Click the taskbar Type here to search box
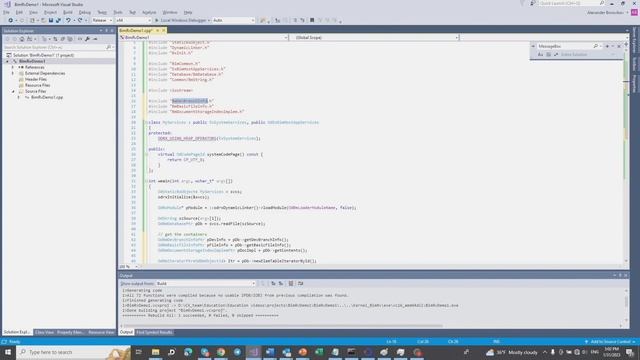 (x=73, y=352)
